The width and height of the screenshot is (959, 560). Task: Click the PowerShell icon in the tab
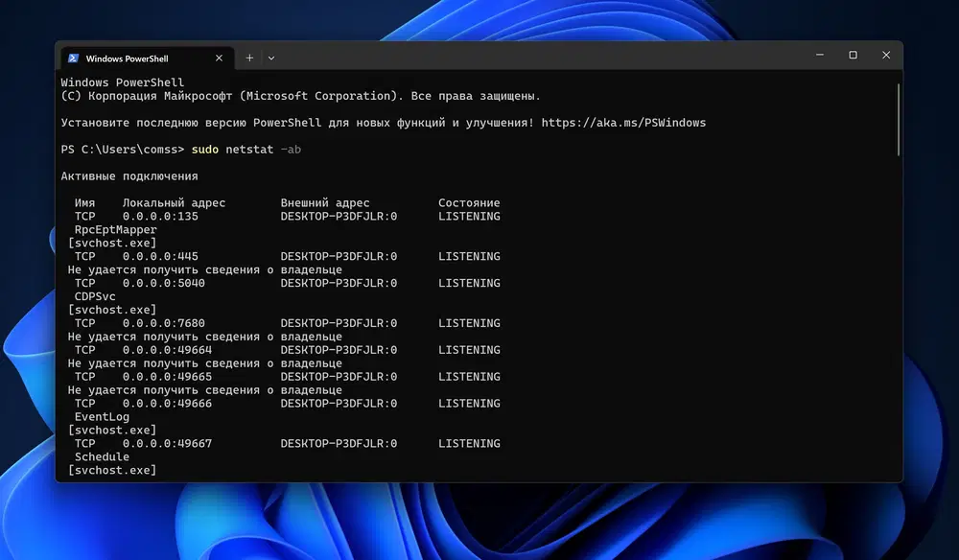coord(74,58)
